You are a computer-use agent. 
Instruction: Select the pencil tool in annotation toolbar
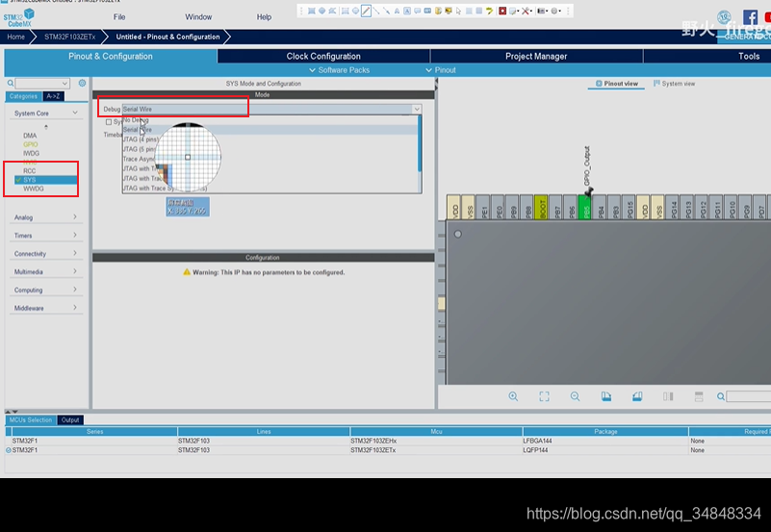pyautogui.click(x=367, y=11)
